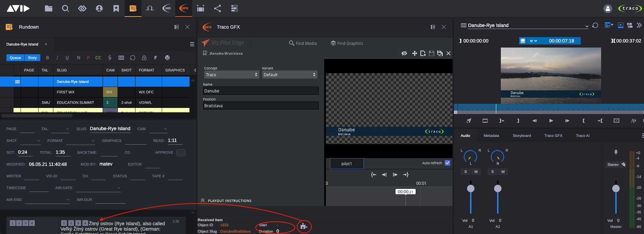The width and height of the screenshot is (644, 234).
Task: Toggle the Auto-refresh checkbox
Action: click(x=447, y=163)
